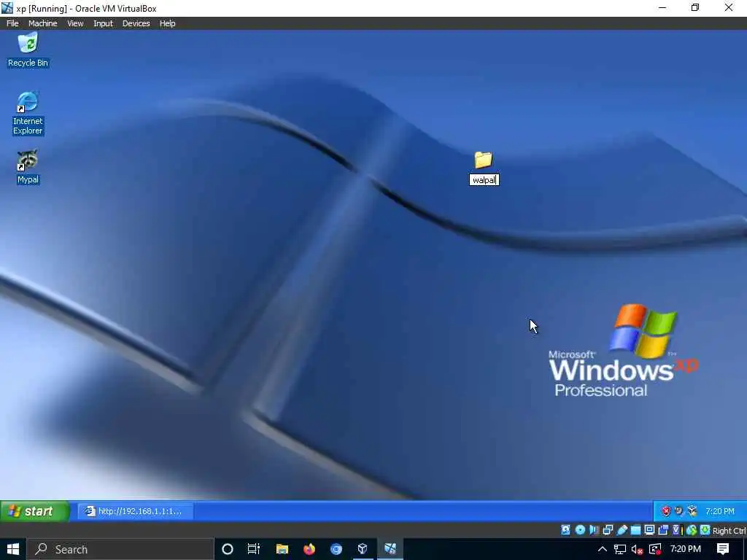747x560 pixels.
Task: Select the yellow folder being renamed
Action: pos(484,160)
